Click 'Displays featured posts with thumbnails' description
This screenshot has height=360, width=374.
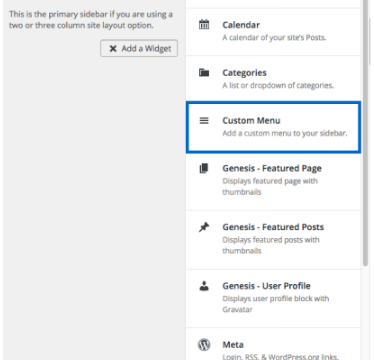271,245
